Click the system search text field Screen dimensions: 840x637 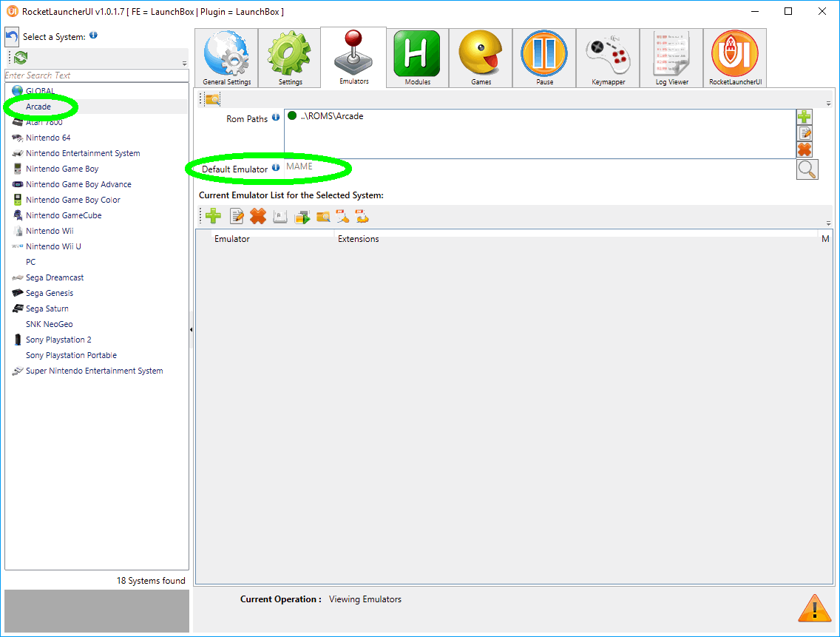pyautogui.click(x=96, y=75)
